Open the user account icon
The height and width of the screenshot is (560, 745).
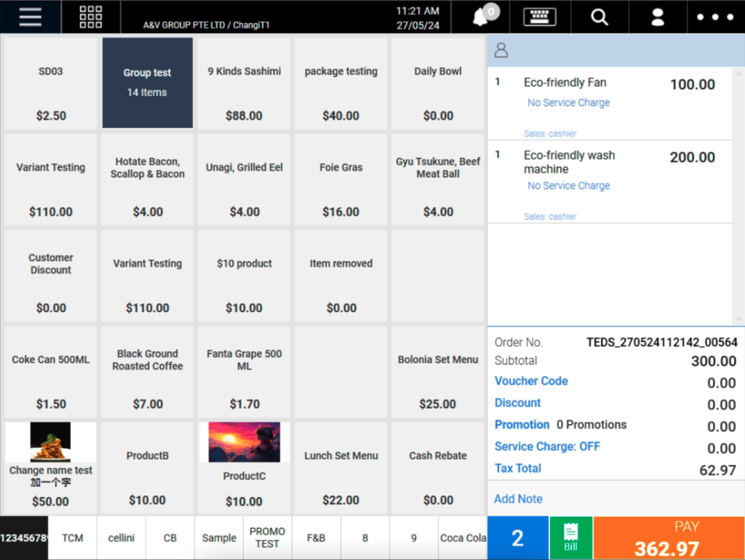(657, 17)
